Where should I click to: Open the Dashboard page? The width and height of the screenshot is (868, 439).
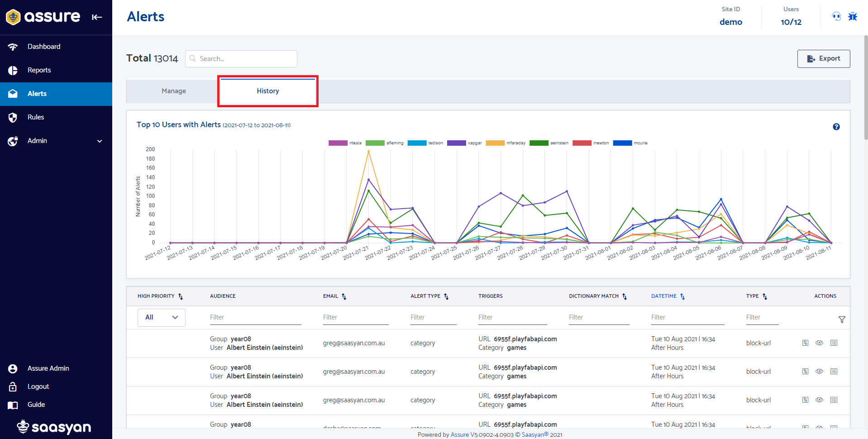[x=44, y=47]
